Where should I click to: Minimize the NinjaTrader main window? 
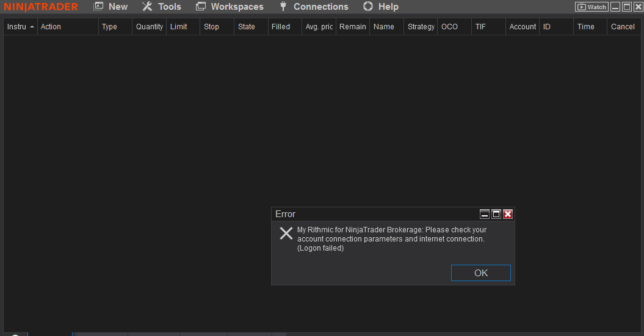coord(615,7)
